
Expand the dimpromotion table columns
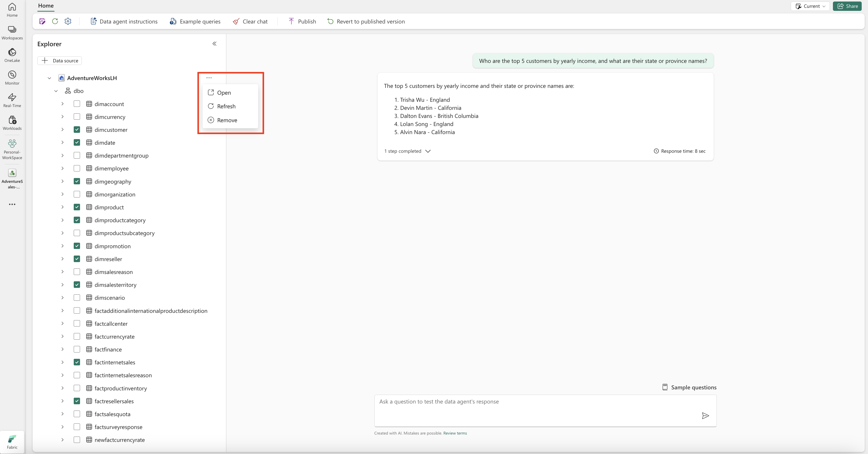[62, 246]
